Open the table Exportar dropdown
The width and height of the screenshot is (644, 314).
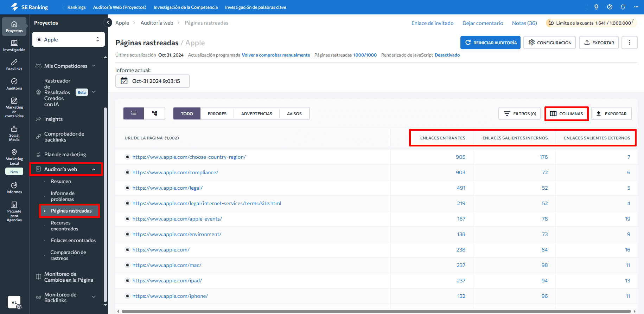(x=611, y=113)
